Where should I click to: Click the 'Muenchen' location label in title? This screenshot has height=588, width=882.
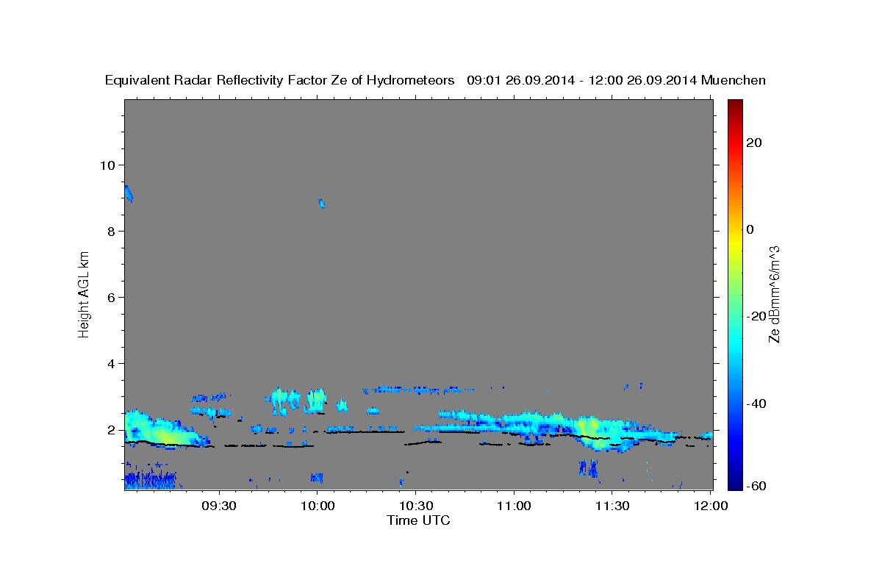(734, 81)
